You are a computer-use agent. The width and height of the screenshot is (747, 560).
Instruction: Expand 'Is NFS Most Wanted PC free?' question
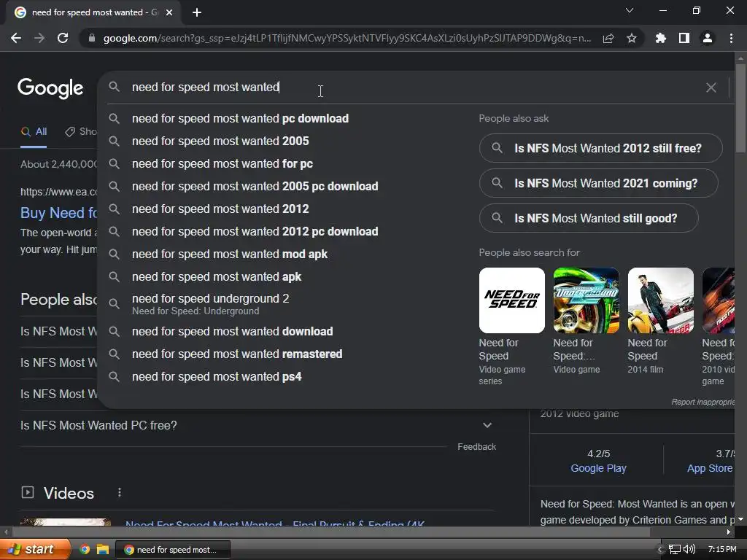[x=256, y=425]
